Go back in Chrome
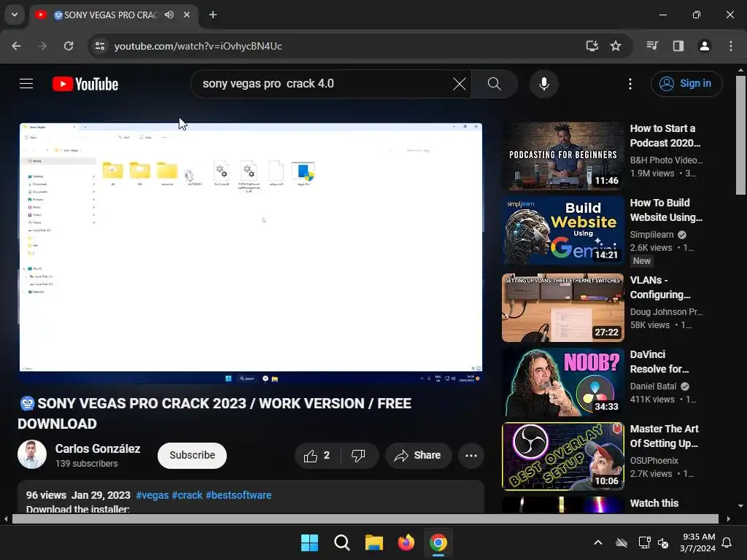Viewport: 747px width, 560px height. click(x=16, y=46)
